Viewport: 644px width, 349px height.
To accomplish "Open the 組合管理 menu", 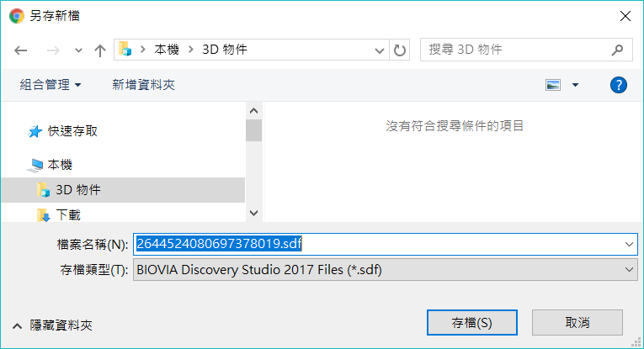I will [x=51, y=85].
